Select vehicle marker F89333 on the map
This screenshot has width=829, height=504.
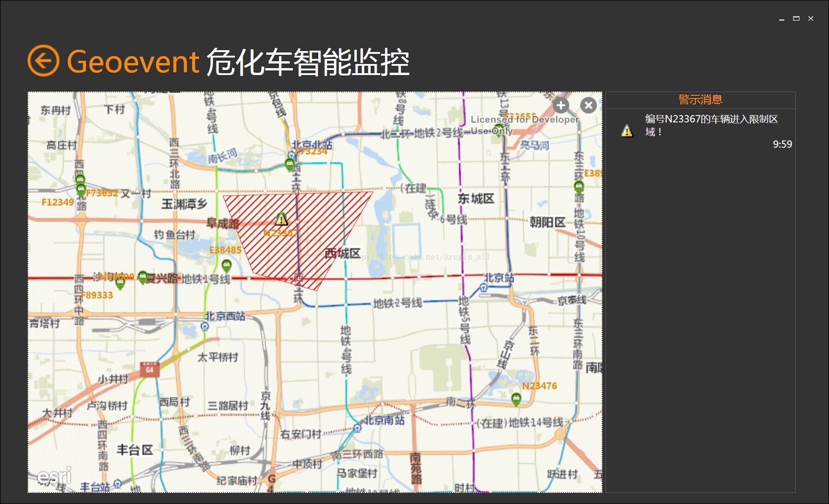(120, 283)
